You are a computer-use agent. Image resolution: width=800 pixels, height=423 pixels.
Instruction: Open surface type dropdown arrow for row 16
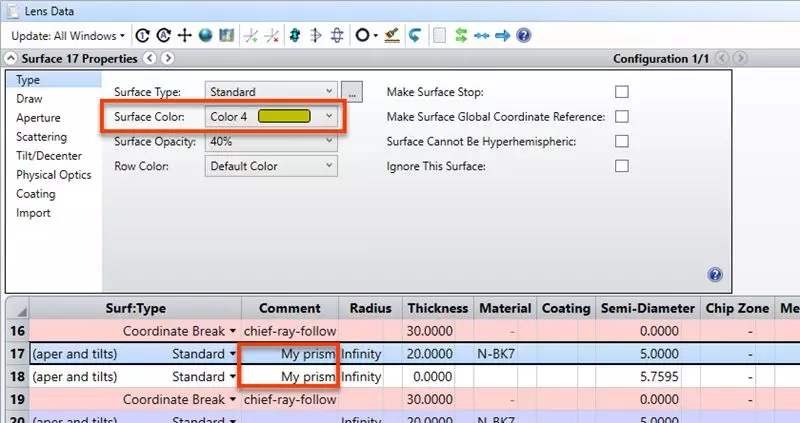pos(233,331)
